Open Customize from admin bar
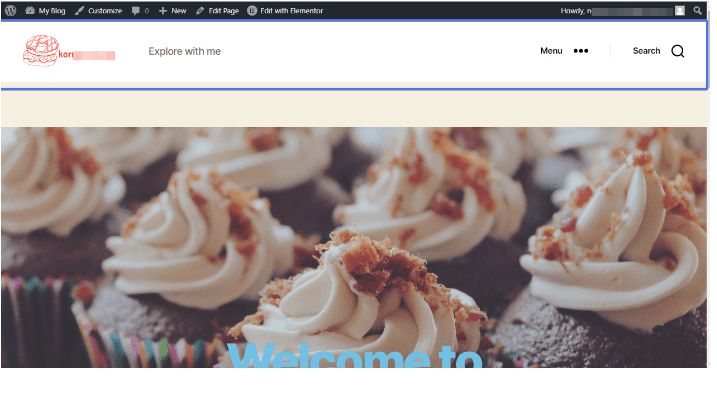Screen dimensions: 717x398 click(99, 11)
